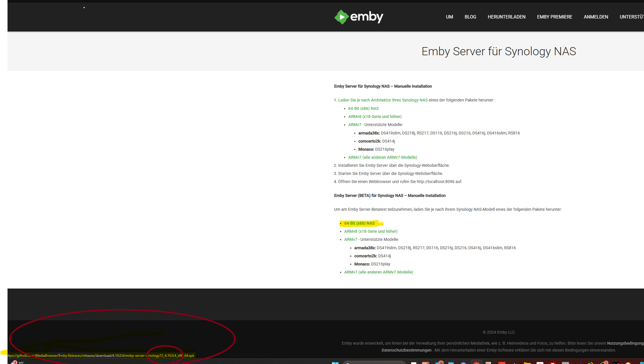This screenshot has height=364, width=644.
Task: Open EMBY PREMIERE in the navigation bar
Action: [554, 17]
